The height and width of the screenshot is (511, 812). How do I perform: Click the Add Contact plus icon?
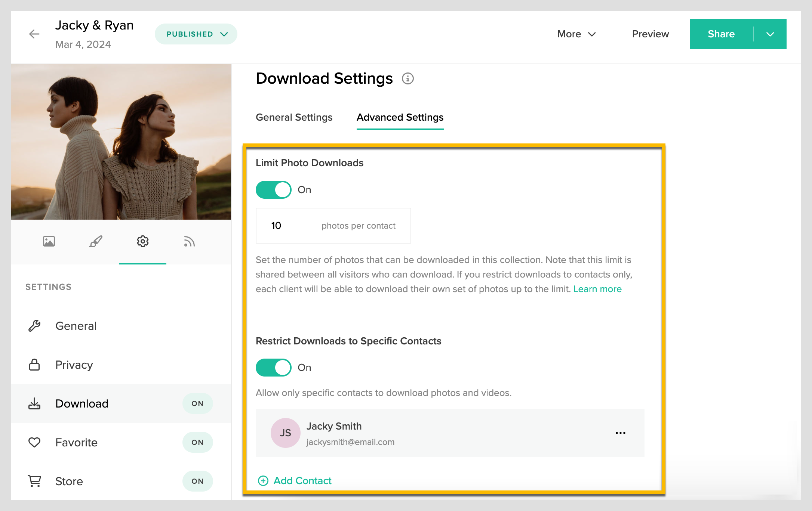(x=263, y=481)
